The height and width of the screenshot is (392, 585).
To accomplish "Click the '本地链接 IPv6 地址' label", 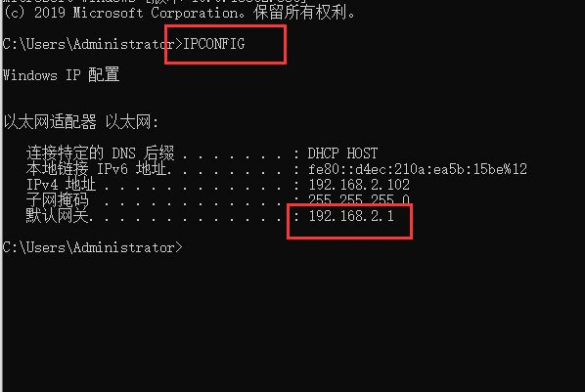I will point(96,169).
